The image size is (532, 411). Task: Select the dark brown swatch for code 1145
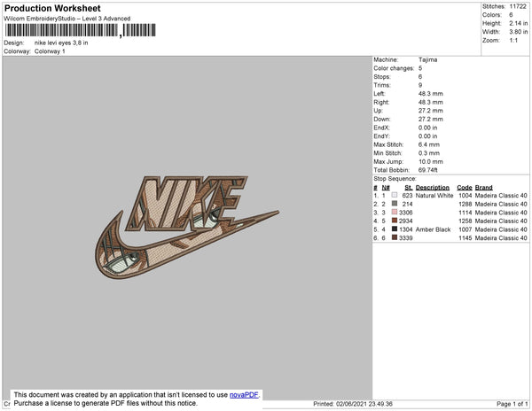click(395, 237)
